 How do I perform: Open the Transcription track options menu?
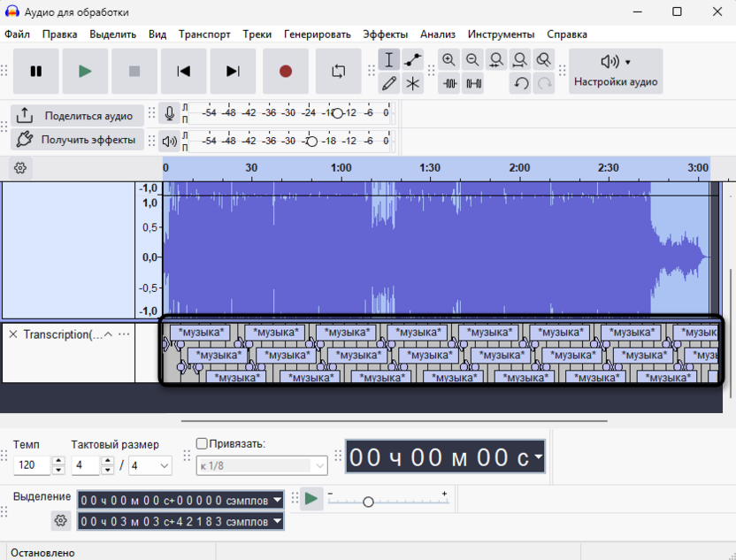tap(124, 334)
